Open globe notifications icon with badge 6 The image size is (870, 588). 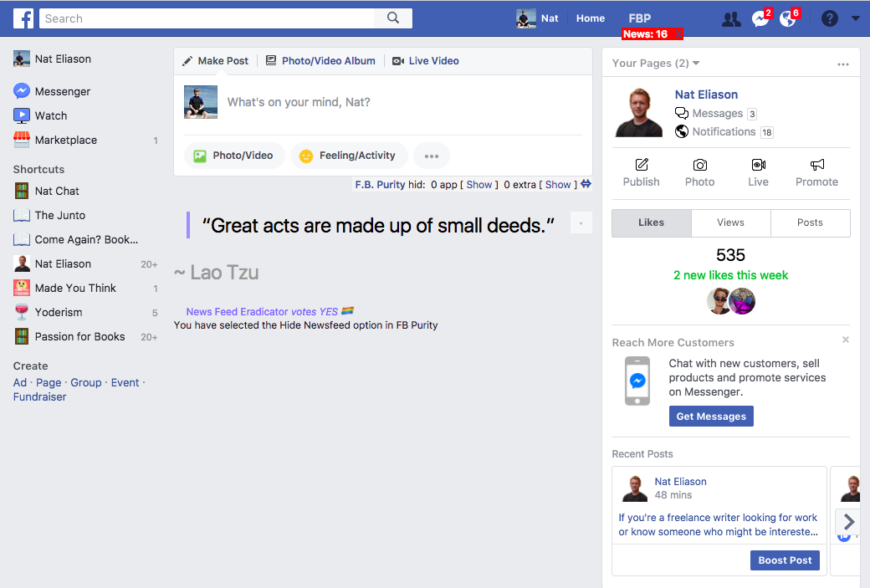point(788,18)
